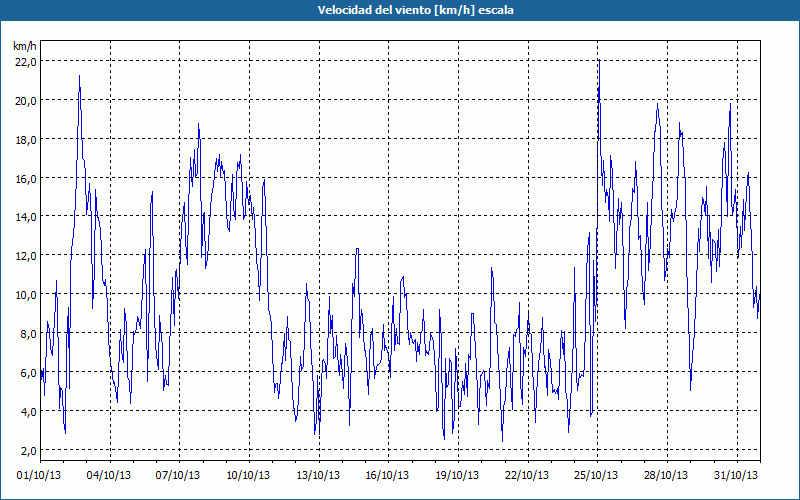
Task: Select the 4,0 y-axis value
Action: [x=29, y=411]
